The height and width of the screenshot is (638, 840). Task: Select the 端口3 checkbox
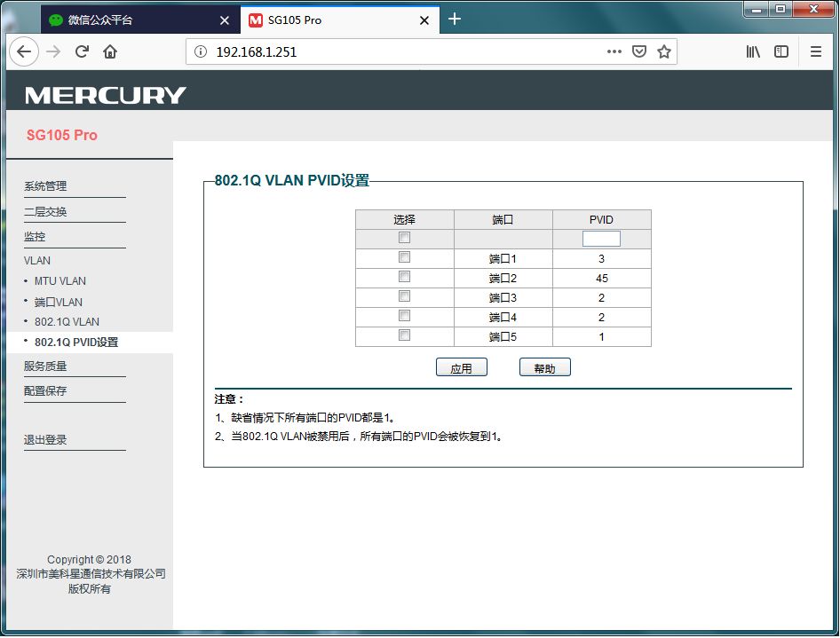point(405,296)
